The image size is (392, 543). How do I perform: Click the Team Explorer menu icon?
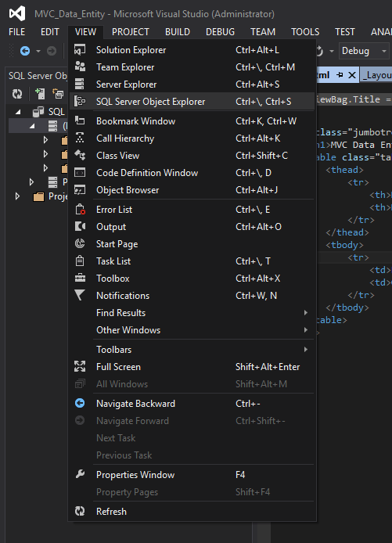point(80,67)
